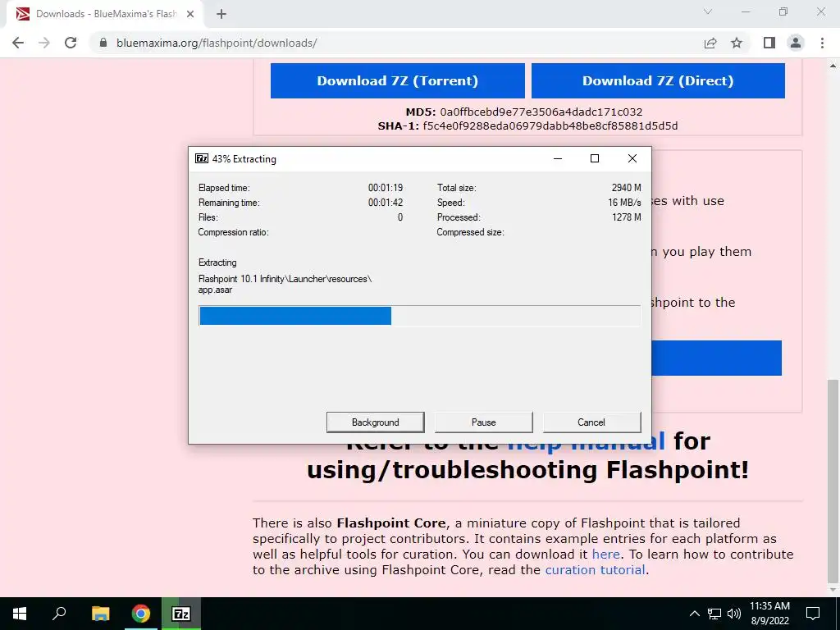Click the total size value 2940 M
Image resolution: width=840 pixels, height=630 pixels.
pos(626,188)
